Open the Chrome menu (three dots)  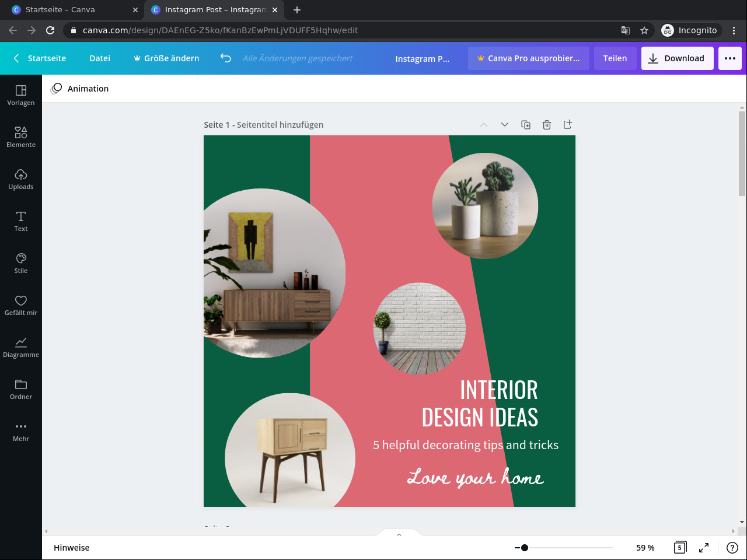pos(734,30)
